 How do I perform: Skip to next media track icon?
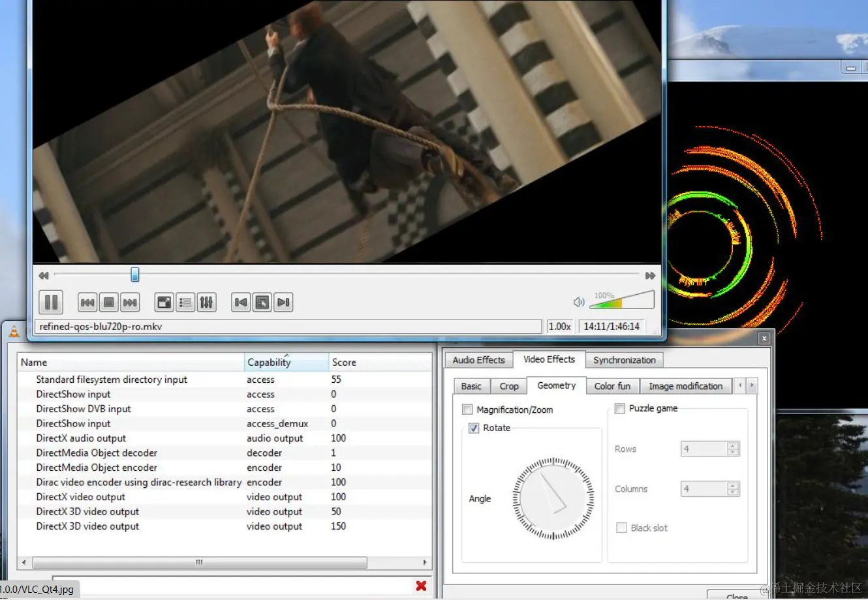tap(131, 302)
